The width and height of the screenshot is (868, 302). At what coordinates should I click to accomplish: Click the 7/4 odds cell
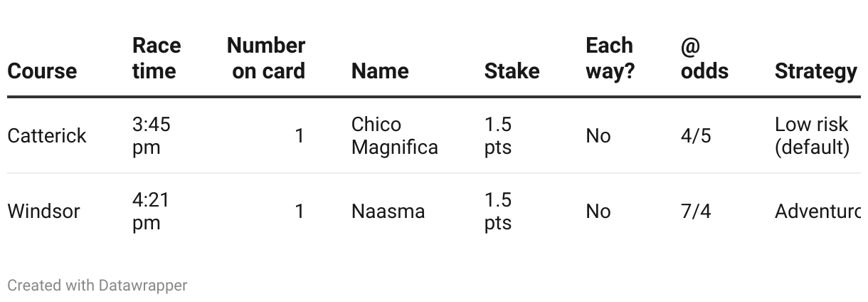tap(695, 212)
